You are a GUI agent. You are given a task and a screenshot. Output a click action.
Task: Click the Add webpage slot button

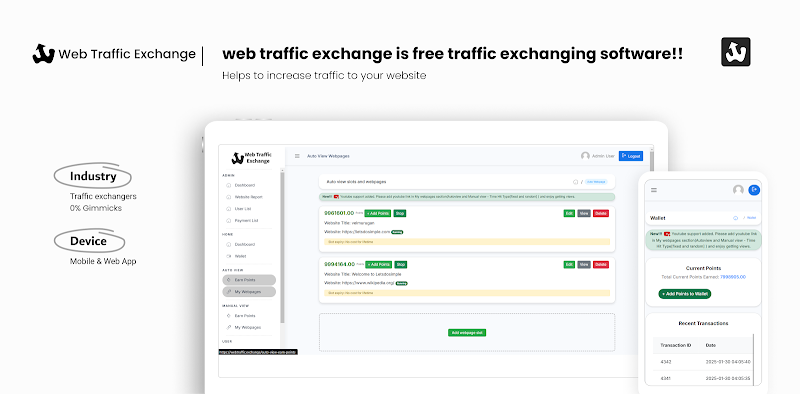click(x=467, y=333)
